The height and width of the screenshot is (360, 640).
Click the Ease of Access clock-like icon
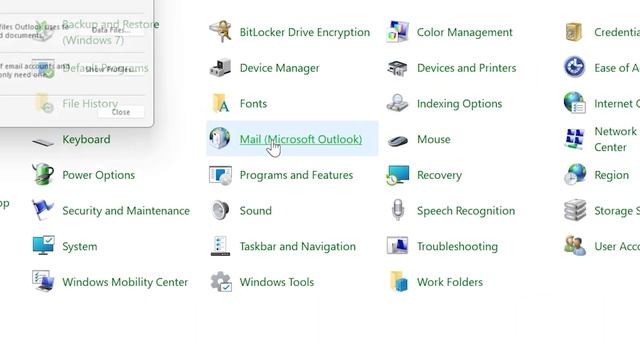tap(575, 67)
